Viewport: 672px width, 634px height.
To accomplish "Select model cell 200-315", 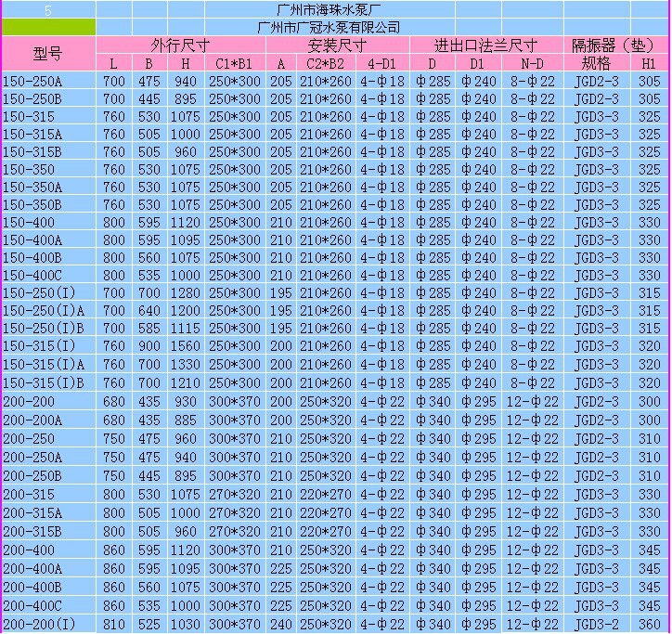I will (x=48, y=494).
